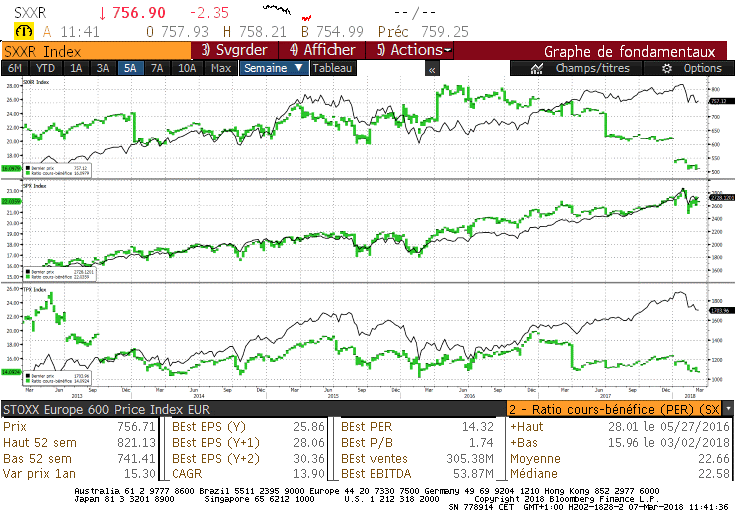
Task: Click the +Bas value 15.96 le 03/02/2018
Action: pyautogui.click(x=669, y=443)
